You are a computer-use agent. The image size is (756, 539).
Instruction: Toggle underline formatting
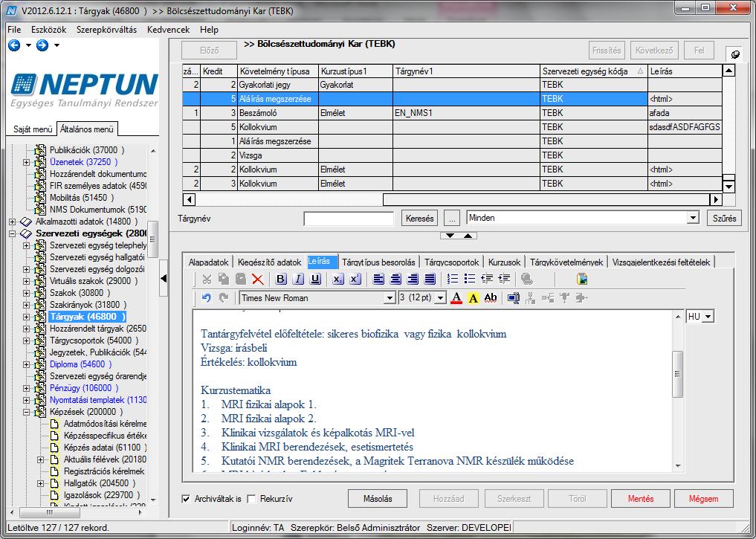click(x=315, y=279)
